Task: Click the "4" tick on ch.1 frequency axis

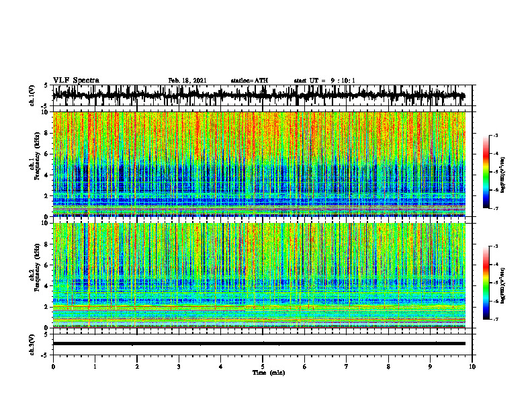Action: click(x=46, y=175)
